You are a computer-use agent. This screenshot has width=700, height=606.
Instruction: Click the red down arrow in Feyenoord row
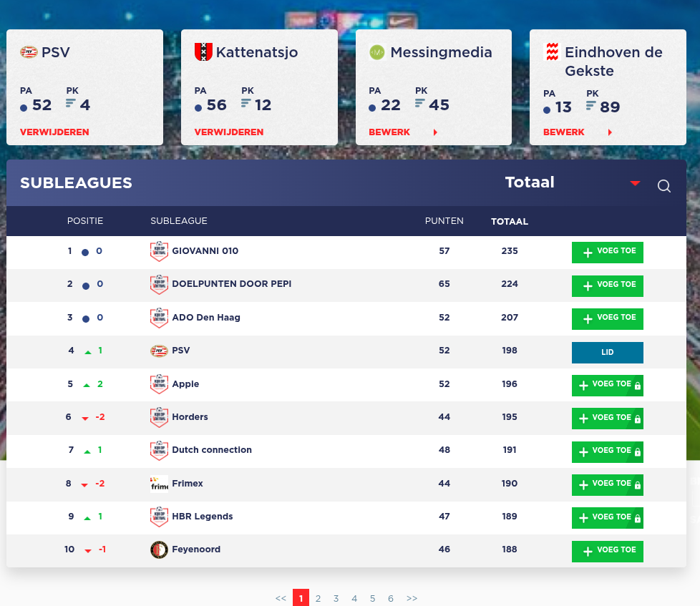tap(88, 551)
